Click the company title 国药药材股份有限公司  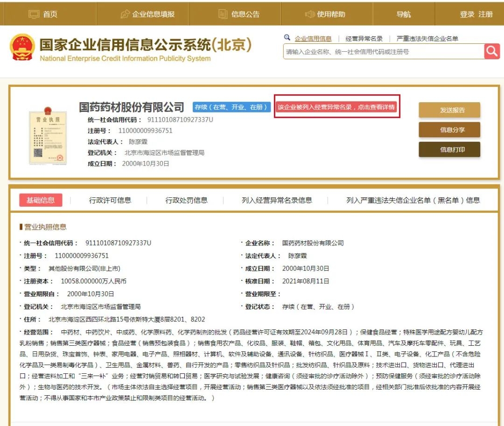tap(132, 107)
